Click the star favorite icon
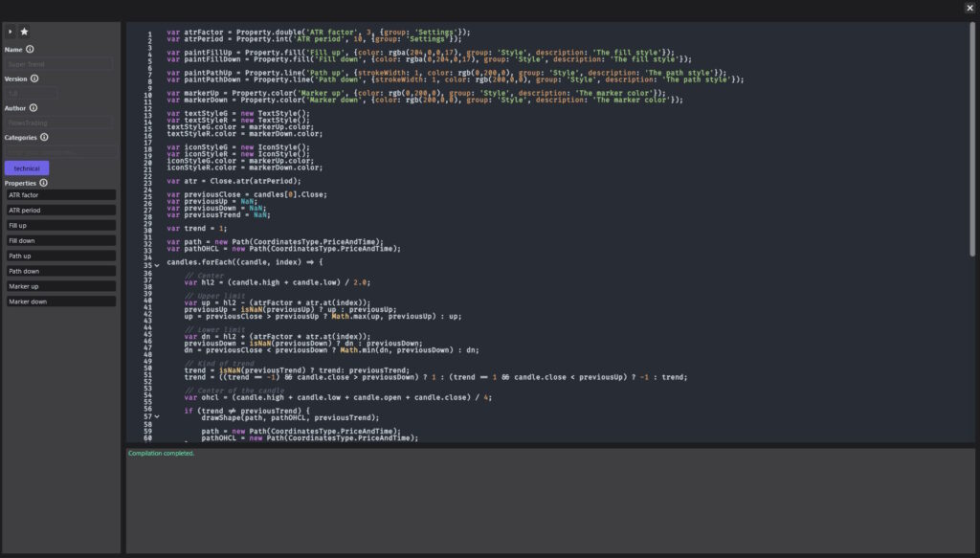 [25, 32]
